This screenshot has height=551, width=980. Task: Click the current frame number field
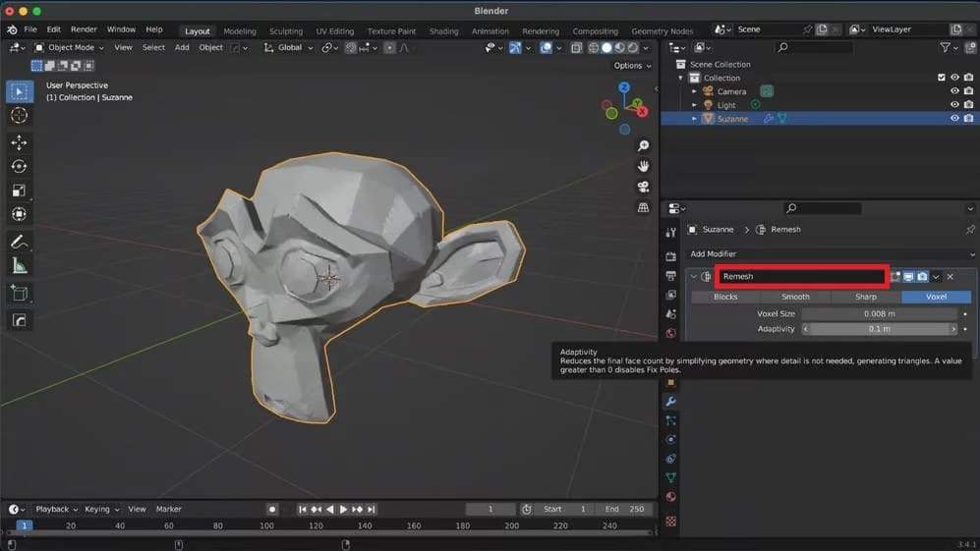(490, 509)
